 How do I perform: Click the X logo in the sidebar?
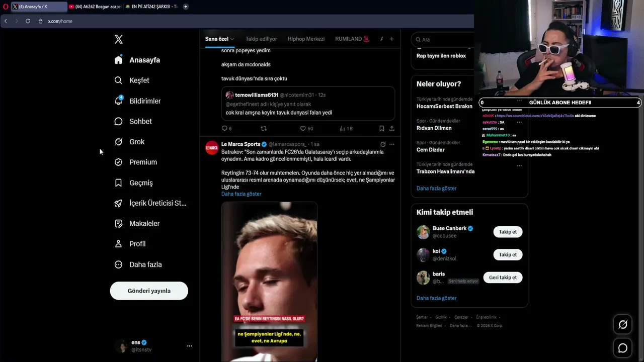(118, 39)
